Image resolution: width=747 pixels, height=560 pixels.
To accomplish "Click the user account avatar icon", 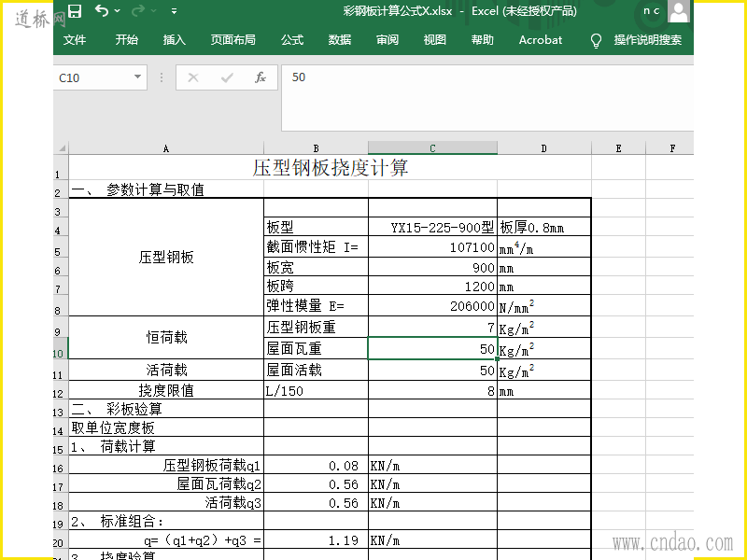I will (678, 11).
